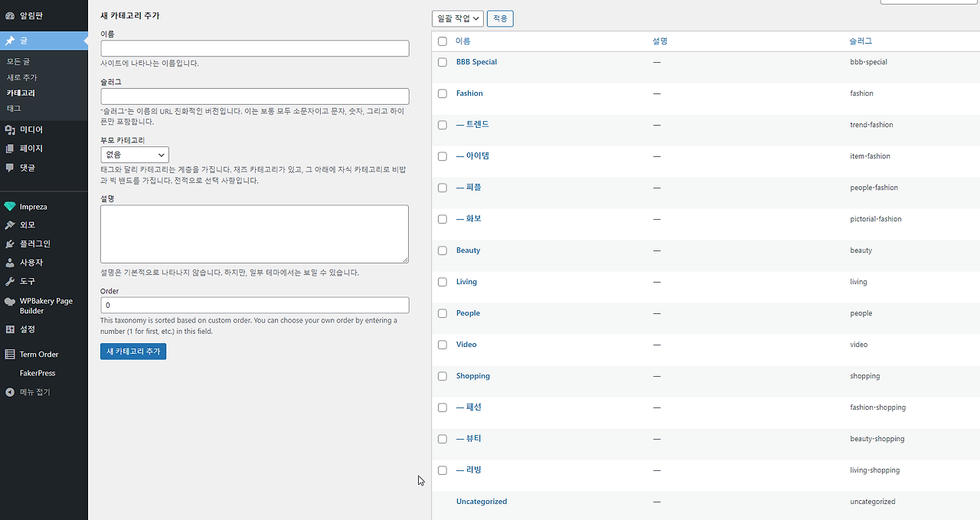Open 모든 글 submenu item
The height and width of the screenshot is (520, 980).
click(x=18, y=61)
